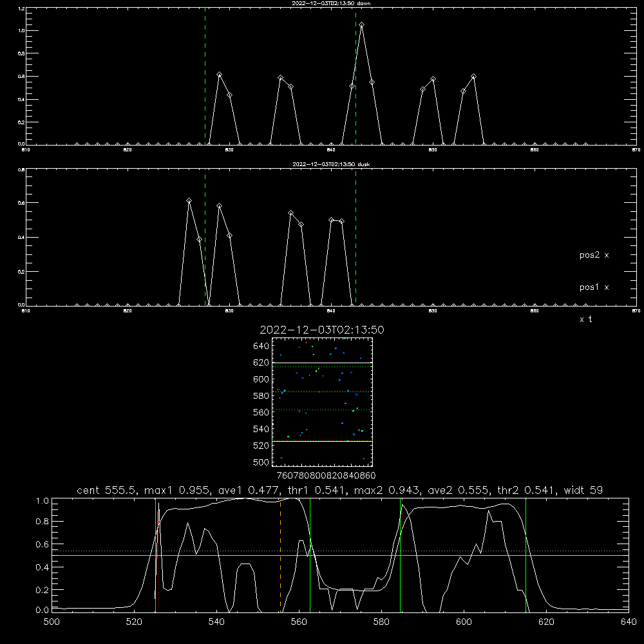Click the '520' y-axis label of the scatter image
This screenshot has width=644, height=644.
click(261, 446)
